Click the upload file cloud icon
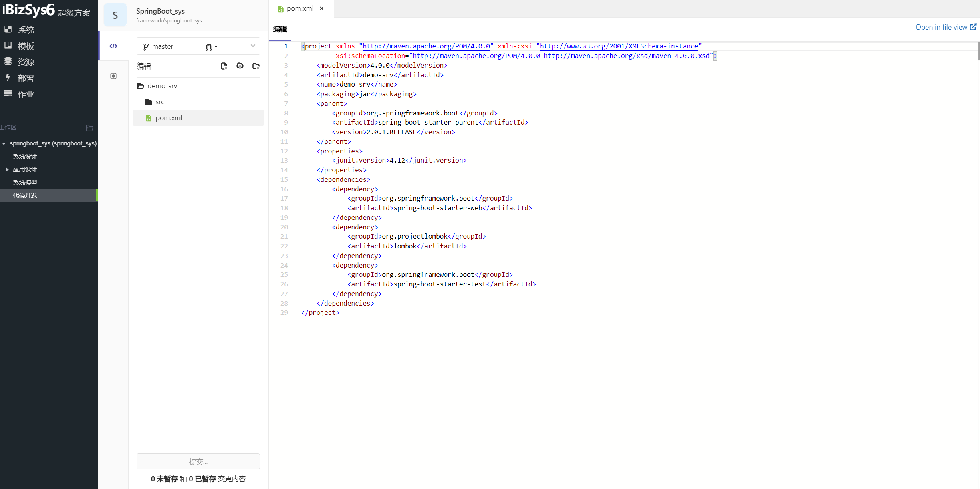The image size is (980, 489). pyautogui.click(x=240, y=66)
